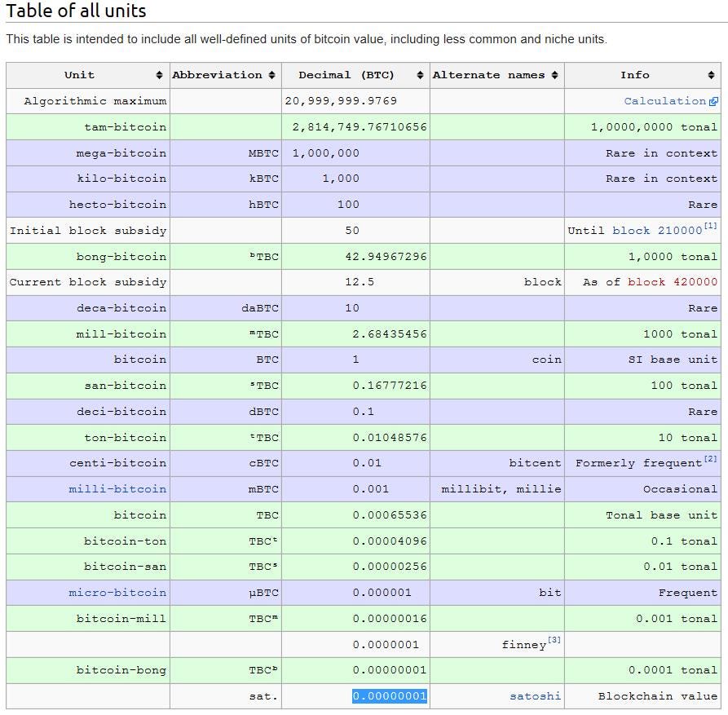728x715 pixels.
Task: Click external link icon beside Calculation
Action: pos(714,102)
